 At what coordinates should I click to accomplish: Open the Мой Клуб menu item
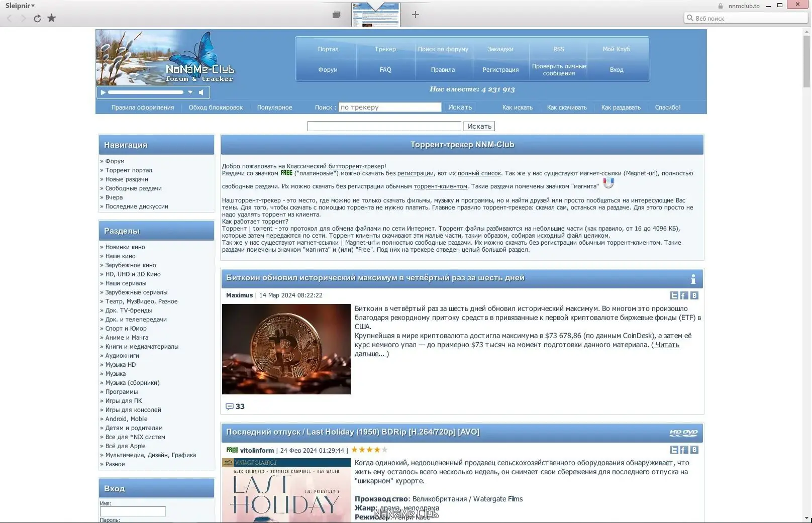[x=617, y=49]
